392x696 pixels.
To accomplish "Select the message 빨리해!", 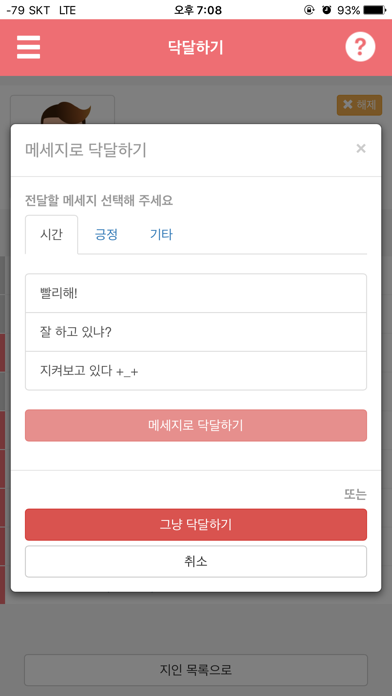I will click(196, 293).
